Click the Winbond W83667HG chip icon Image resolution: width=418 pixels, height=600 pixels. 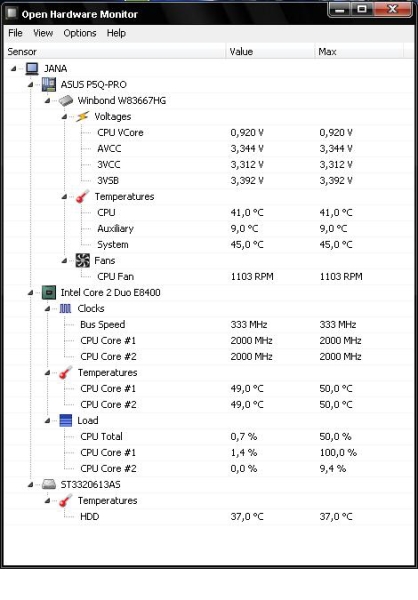tap(66, 101)
